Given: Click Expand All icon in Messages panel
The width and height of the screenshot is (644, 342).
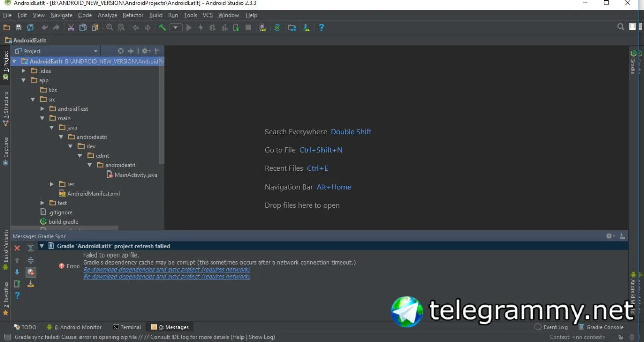Looking at the screenshot, I should point(31,248).
